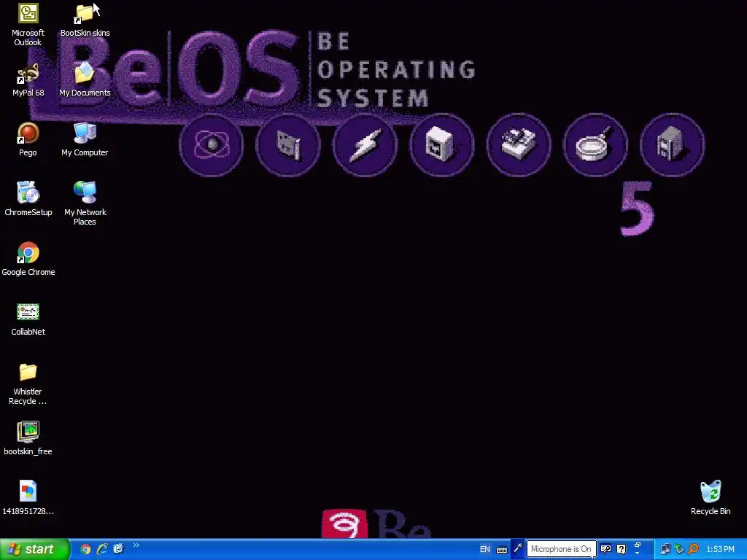Select the bootskin_free installer icon

[28, 439]
